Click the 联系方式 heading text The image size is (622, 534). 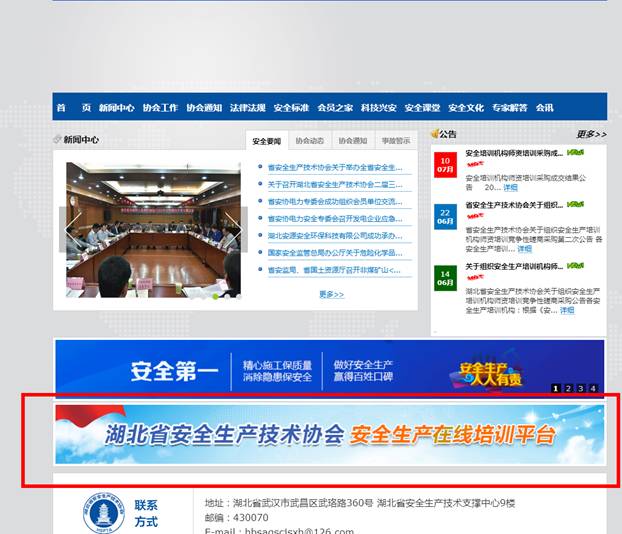pos(146,513)
